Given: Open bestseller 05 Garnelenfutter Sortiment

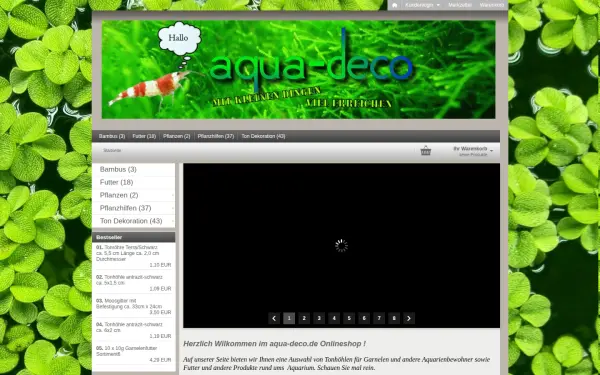Looking at the screenshot, I should [x=127, y=351].
